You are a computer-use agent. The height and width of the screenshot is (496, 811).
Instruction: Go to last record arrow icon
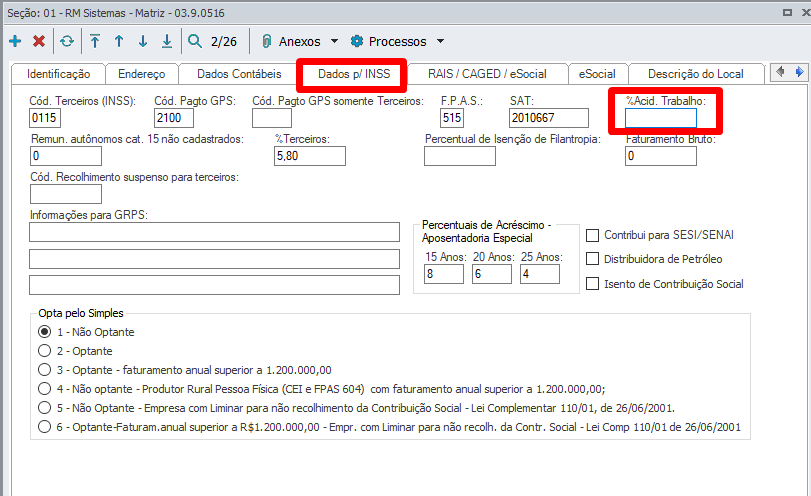tap(167, 41)
